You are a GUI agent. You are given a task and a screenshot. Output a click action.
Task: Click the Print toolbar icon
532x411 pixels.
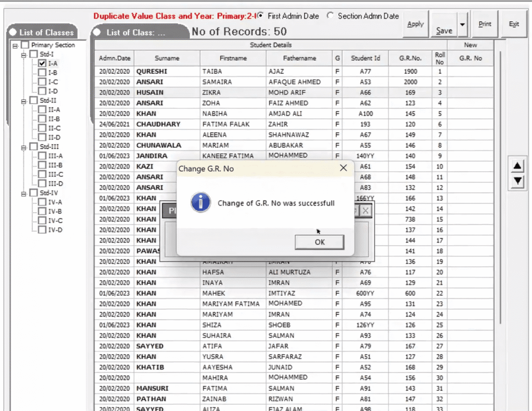(485, 23)
